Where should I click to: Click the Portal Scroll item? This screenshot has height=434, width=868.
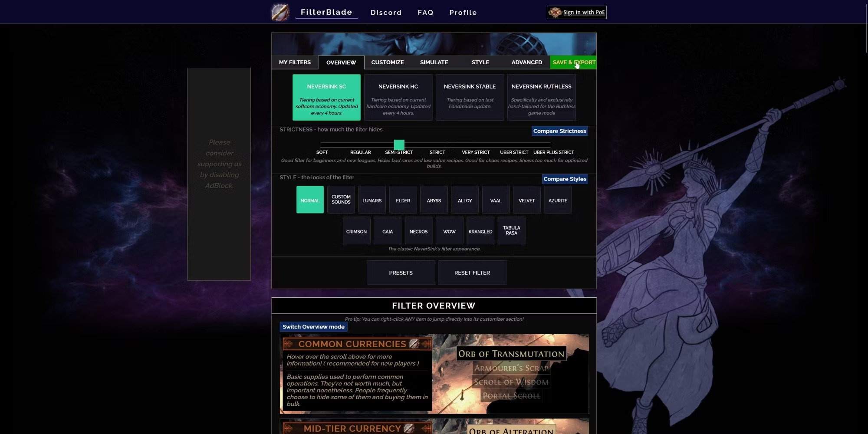point(511,396)
